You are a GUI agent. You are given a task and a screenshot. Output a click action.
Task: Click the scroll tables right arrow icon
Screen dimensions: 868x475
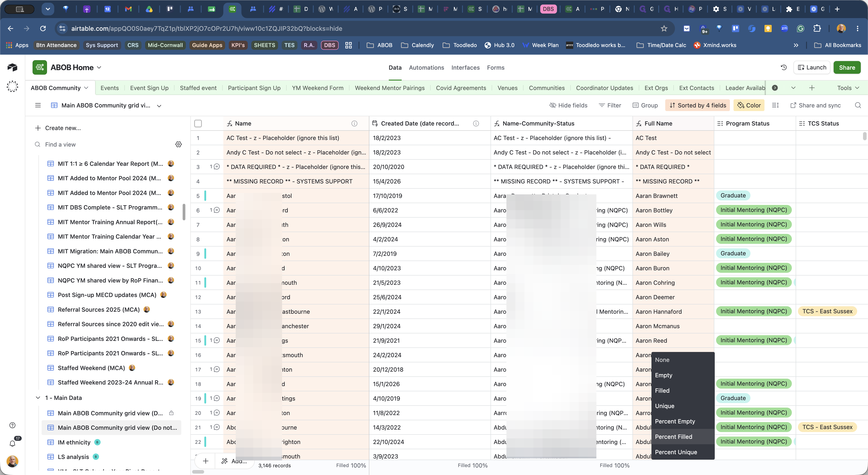point(775,88)
